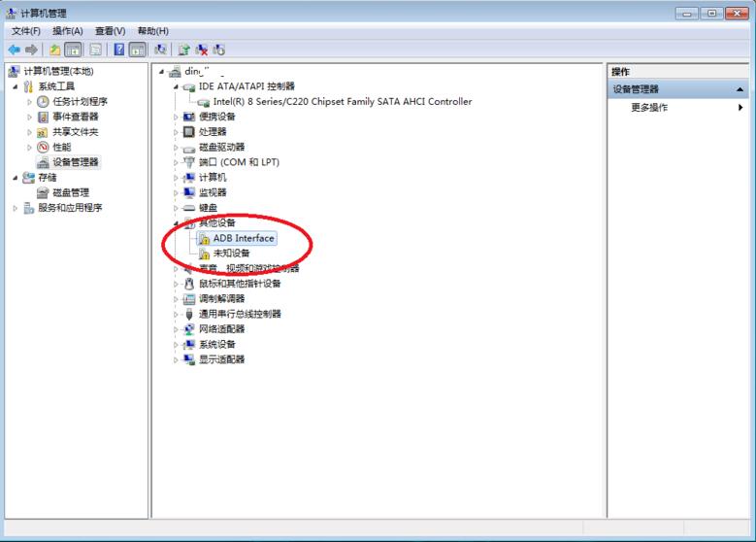Expand 性能 in left tree
The image size is (756, 542).
[29, 148]
